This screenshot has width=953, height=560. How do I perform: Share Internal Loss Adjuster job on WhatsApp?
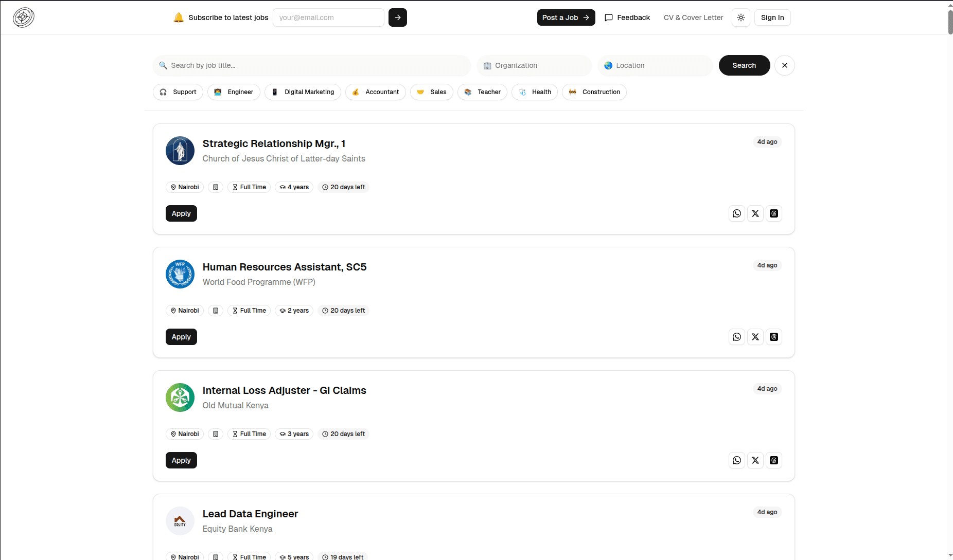(x=737, y=460)
